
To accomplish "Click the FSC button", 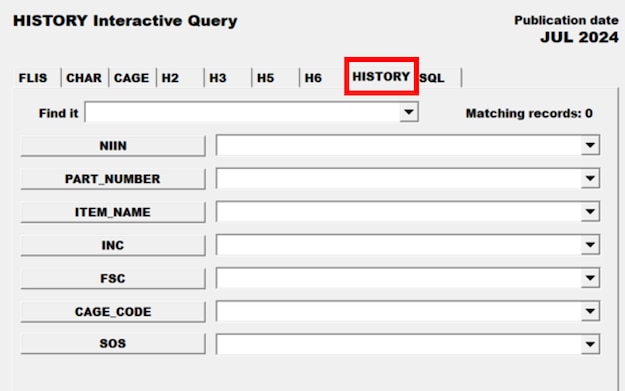I will pyautogui.click(x=113, y=278).
